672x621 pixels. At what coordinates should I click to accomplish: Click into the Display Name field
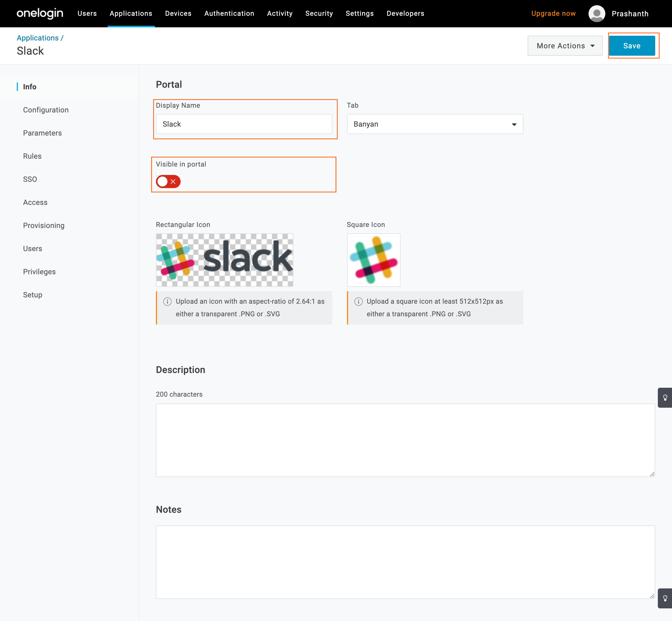click(x=244, y=124)
